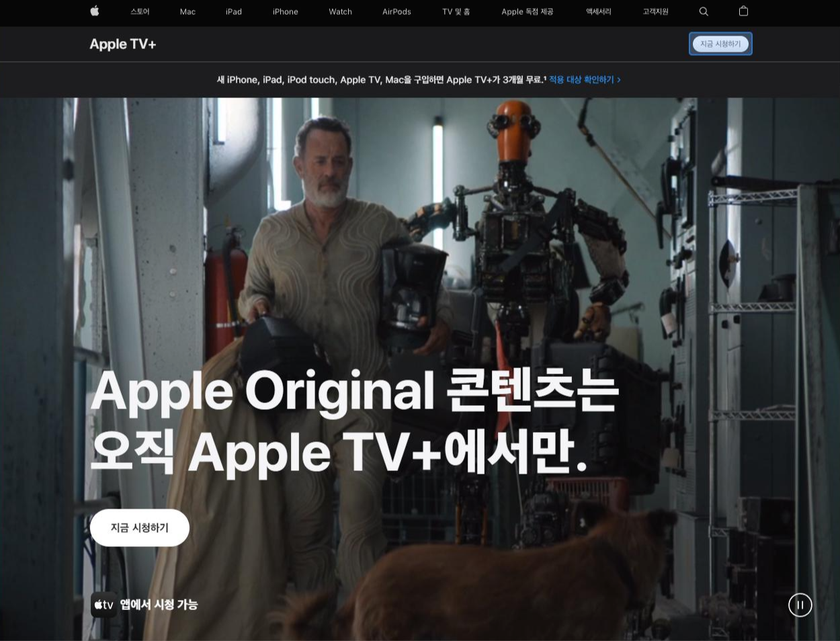This screenshot has height=641, width=840.
Task: Follow the 적용 대상 확인하기 link
Action: pyautogui.click(x=585, y=79)
